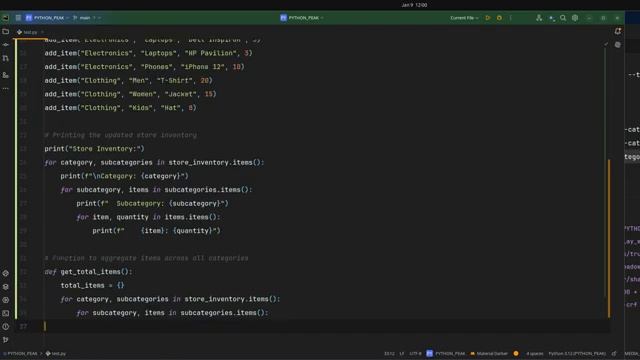Image resolution: width=640 pixels, height=360 pixels.
Task: Click PYTHON_PEAK widget in the status bar
Action: (446, 354)
